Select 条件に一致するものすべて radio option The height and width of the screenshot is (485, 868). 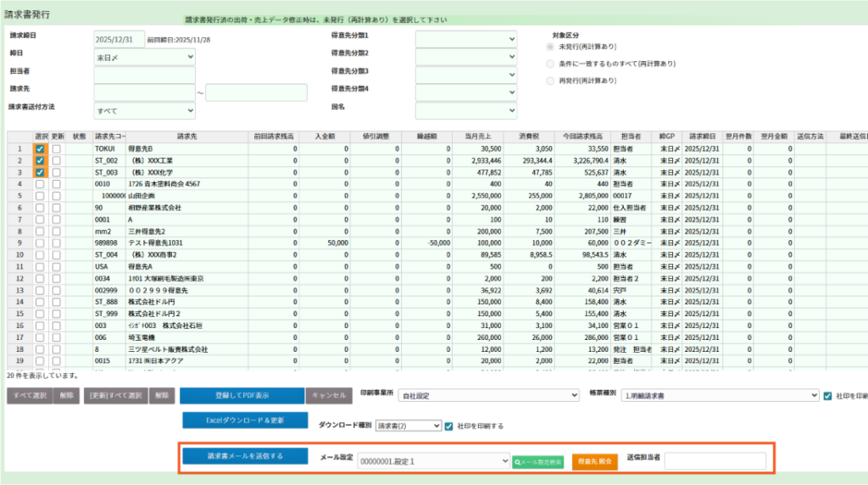point(551,64)
